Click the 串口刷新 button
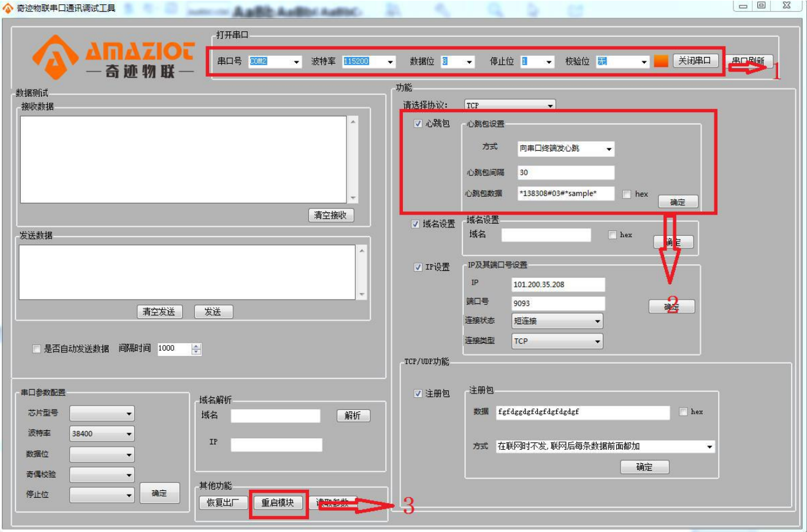This screenshot has width=807, height=532. pos(748,61)
